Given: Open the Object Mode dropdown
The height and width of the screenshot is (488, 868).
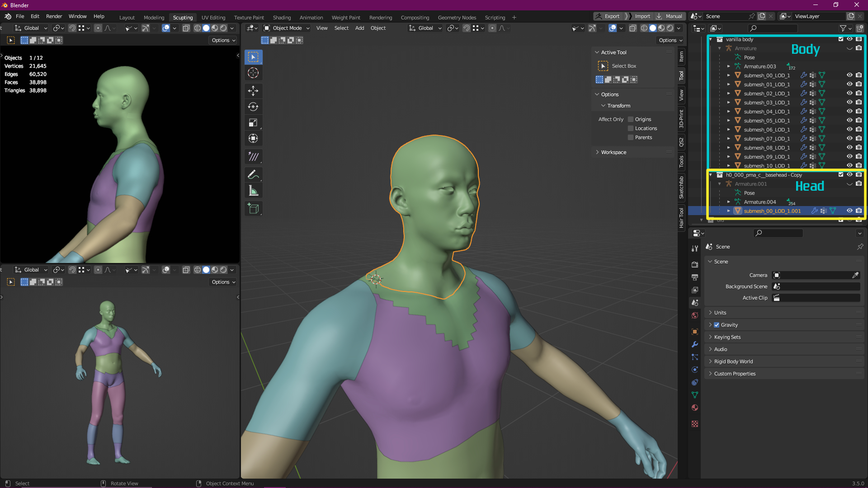Looking at the screenshot, I should [287, 28].
